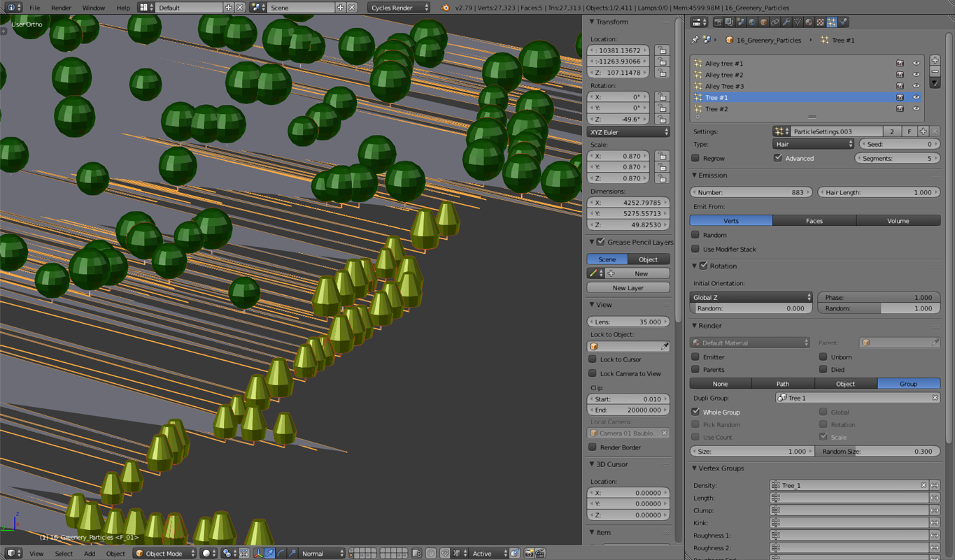Image resolution: width=955 pixels, height=560 pixels.
Task: Add new particle system slot with plus button
Action: 935,60
